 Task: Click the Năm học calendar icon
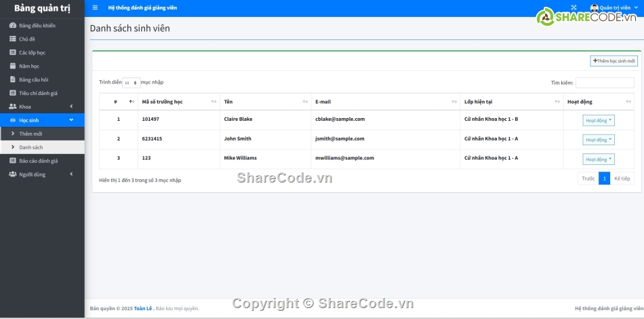click(12, 67)
